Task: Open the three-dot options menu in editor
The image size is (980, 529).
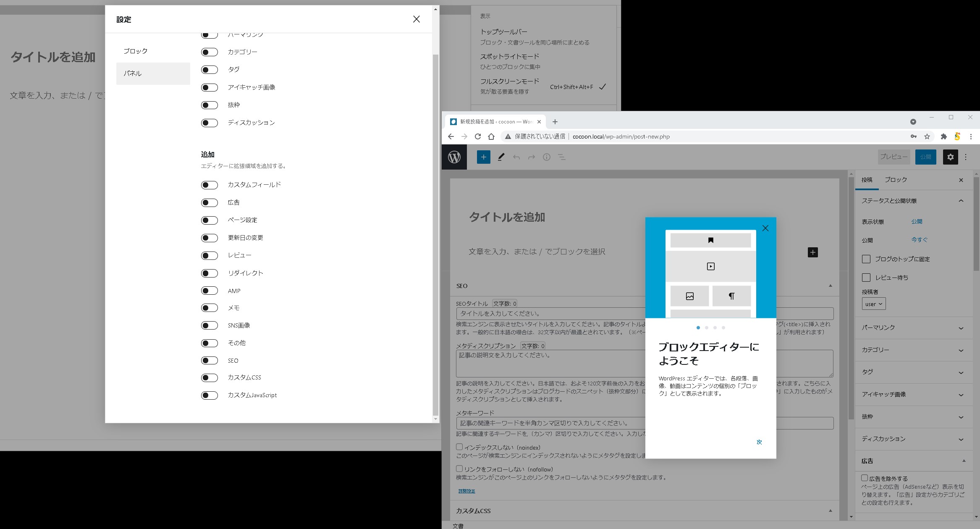Action: click(966, 157)
